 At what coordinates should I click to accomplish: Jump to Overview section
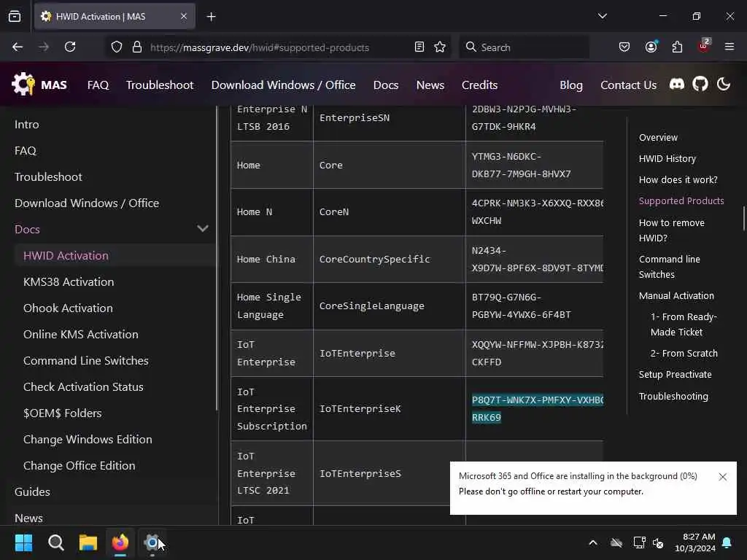coord(658,137)
